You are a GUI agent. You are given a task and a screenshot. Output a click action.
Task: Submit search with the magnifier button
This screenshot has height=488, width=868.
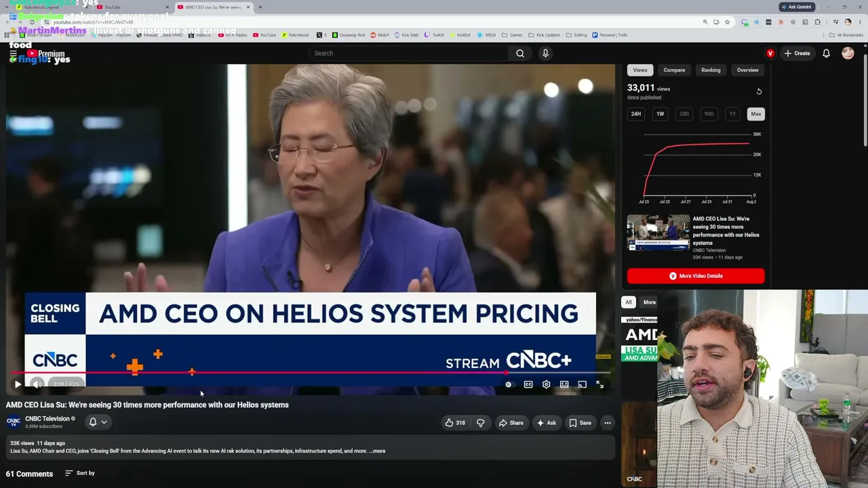click(x=520, y=54)
